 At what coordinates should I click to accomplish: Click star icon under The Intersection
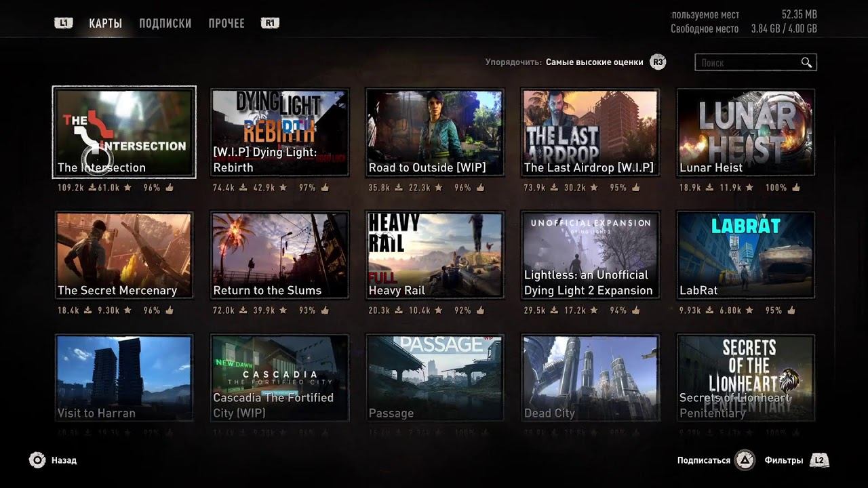[x=127, y=187]
